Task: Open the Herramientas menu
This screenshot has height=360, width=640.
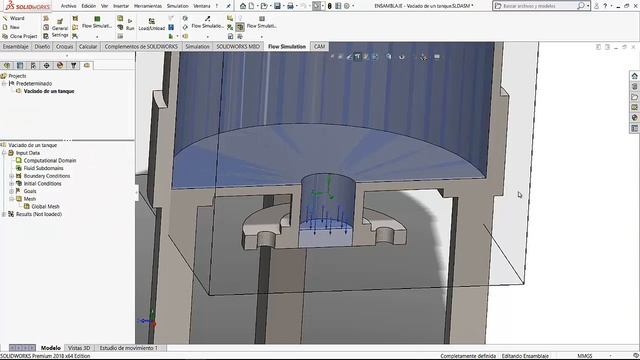Action: pos(148,6)
